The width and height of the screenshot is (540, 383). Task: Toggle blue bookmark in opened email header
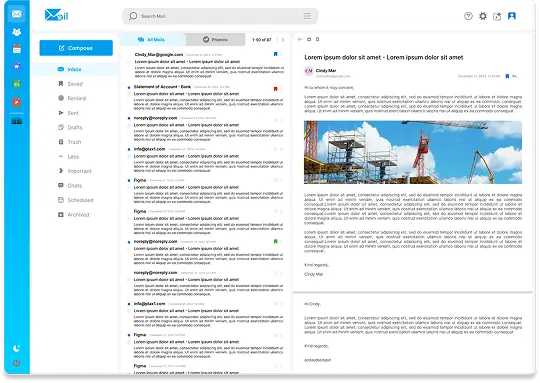pos(507,76)
